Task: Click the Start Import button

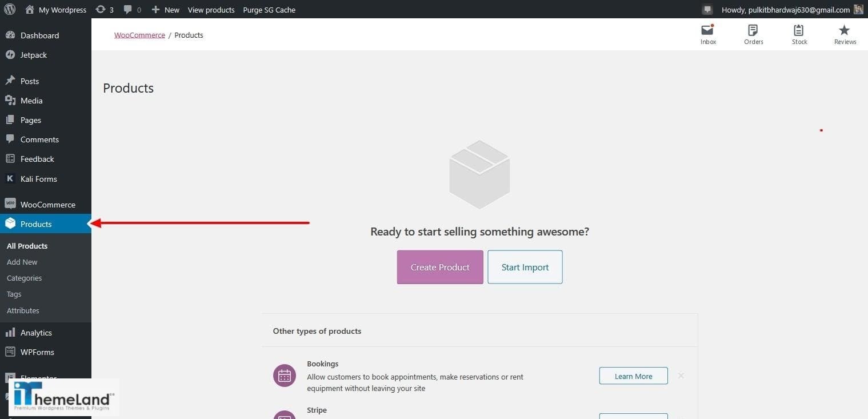Action: pyautogui.click(x=525, y=267)
